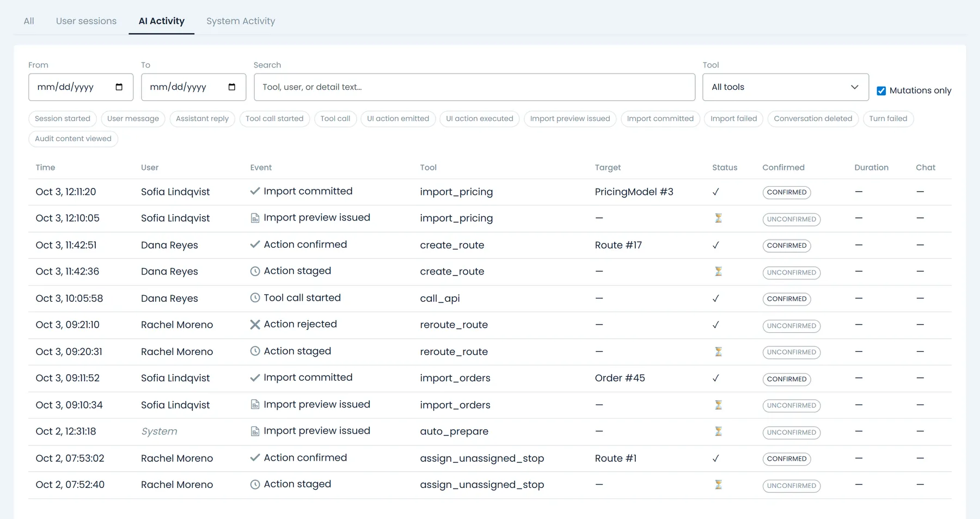
Task: Toggle the User message filter chip
Action: pyautogui.click(x=133, y=119)
